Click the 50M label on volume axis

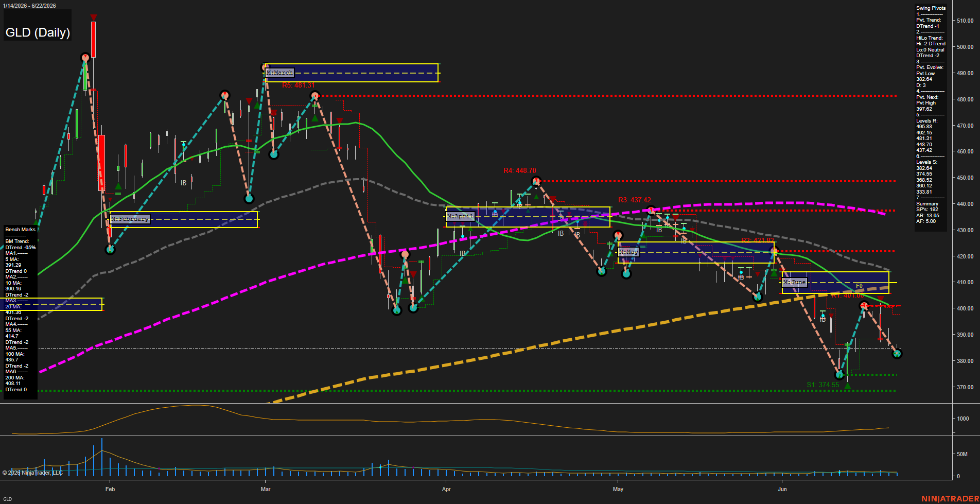(x=962, y=454)
